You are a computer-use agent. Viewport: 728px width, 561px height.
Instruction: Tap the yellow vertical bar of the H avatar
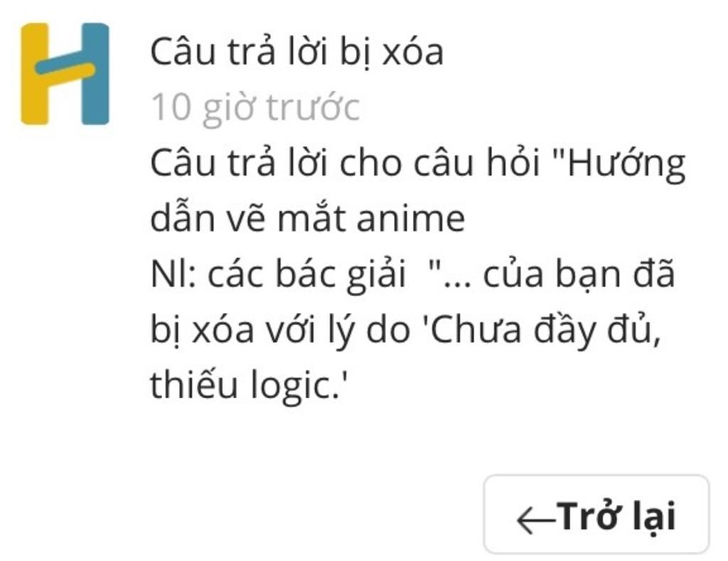(x=34, y=74)
